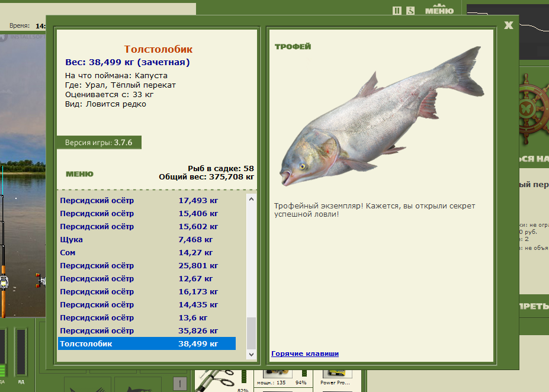Click the pause icon in the top bar
Viewport: 549px width, 392px height.
[x=397, y=11]
